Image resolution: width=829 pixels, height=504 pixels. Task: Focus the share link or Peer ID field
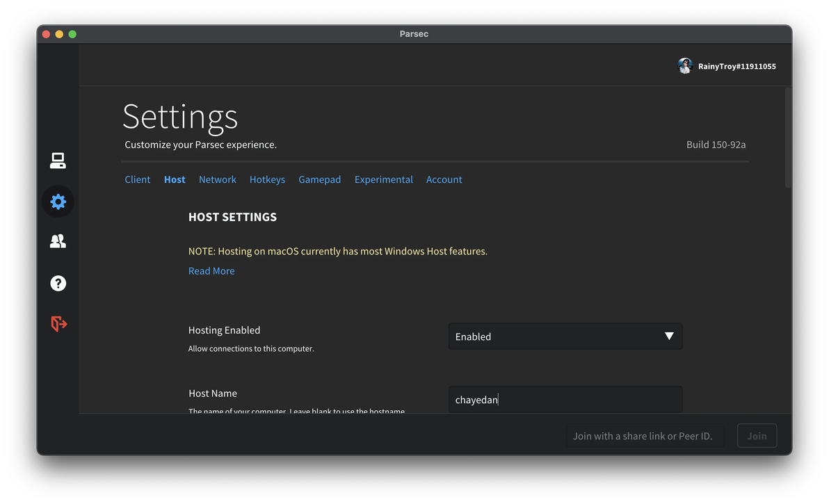click(645, 436)
